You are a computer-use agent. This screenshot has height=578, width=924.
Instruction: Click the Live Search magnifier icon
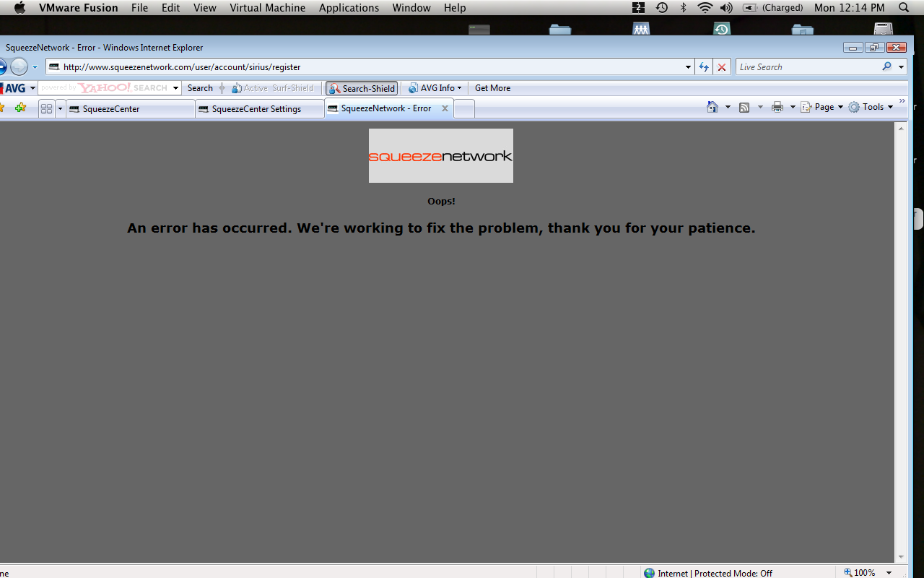point(886,66)
